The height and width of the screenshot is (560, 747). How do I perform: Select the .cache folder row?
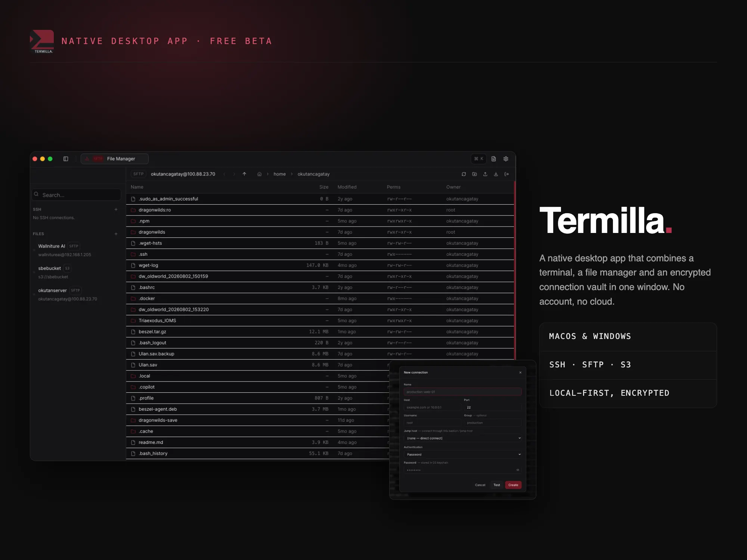point(258,431)
